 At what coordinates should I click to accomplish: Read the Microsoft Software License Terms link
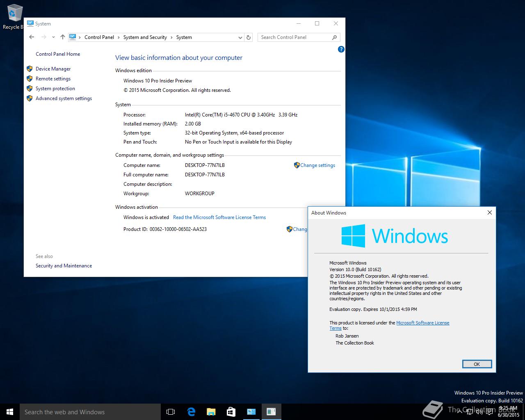click(x=219, y=217)
